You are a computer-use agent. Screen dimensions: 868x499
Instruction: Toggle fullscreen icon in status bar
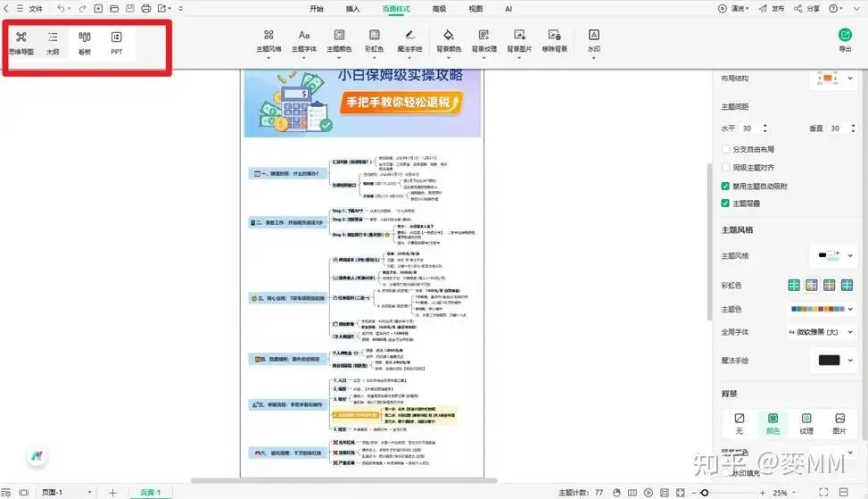pos(823,493)
